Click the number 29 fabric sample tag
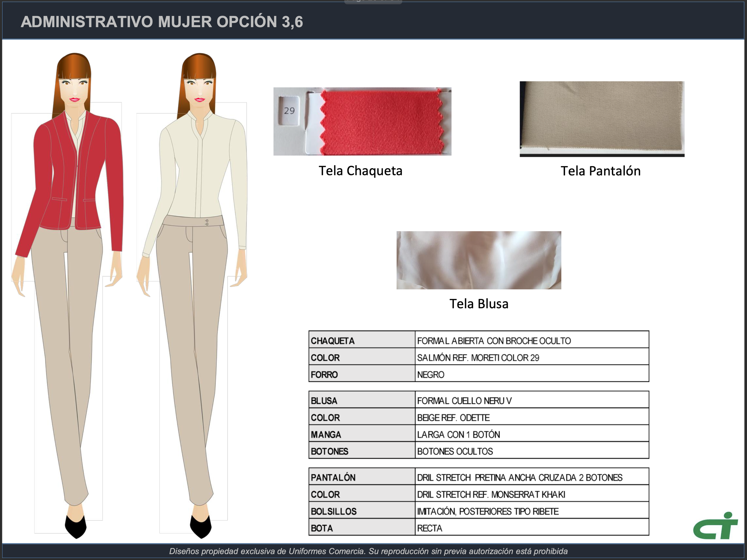Screen dimensions: 747x560 coord(289,111)
